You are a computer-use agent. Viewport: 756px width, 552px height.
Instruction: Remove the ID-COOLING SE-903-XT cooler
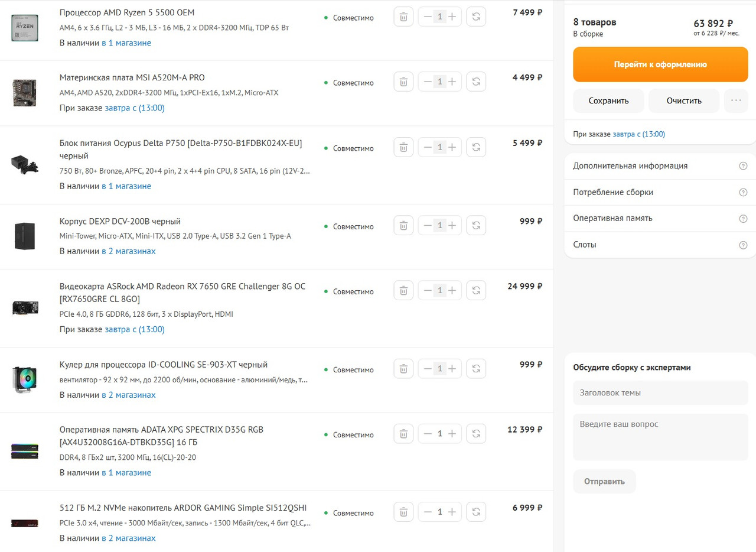(403, 368)
